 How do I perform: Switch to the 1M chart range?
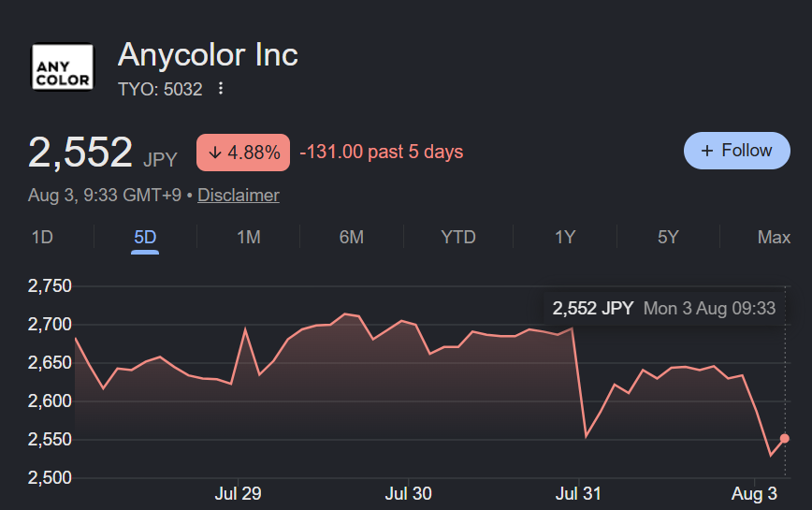[x=249, y=237]
